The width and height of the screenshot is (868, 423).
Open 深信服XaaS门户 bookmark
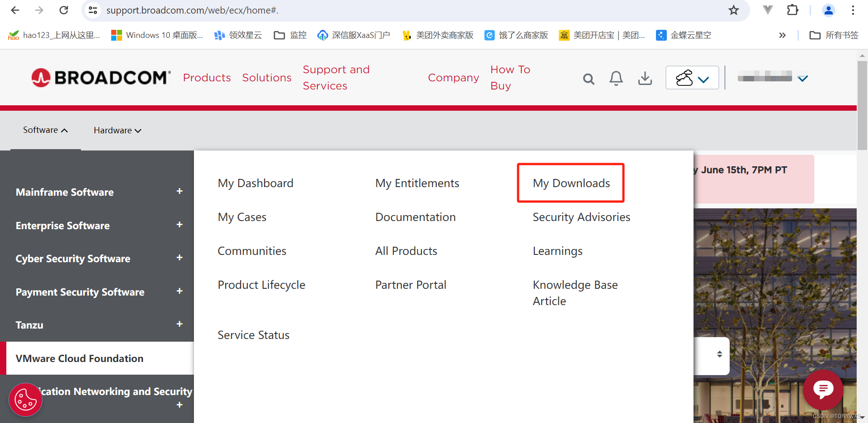pyautogui.click(x=354, y=35)
